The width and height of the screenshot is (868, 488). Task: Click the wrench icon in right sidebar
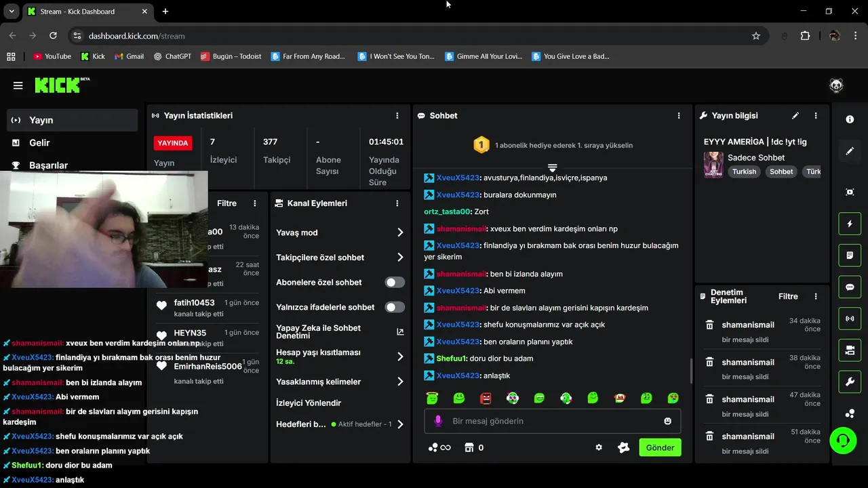tap(850, 382)
